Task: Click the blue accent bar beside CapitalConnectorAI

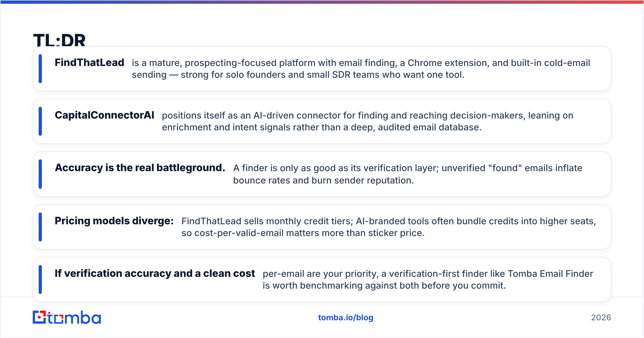Action: [40, 121]
